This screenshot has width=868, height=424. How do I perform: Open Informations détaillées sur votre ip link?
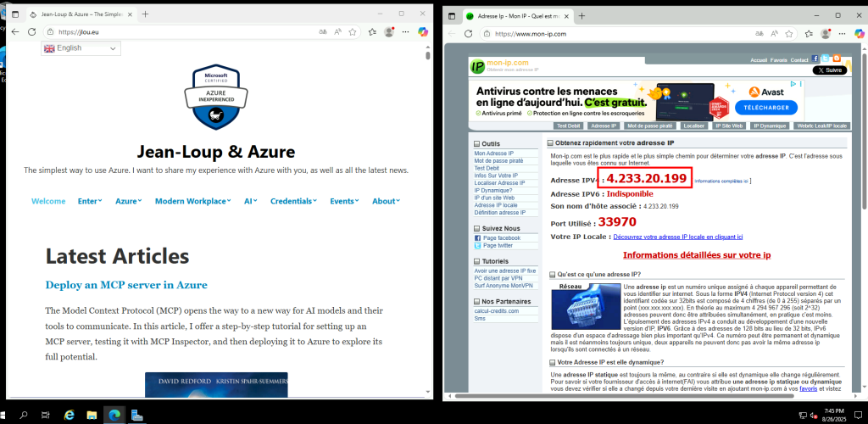[697, 255]
